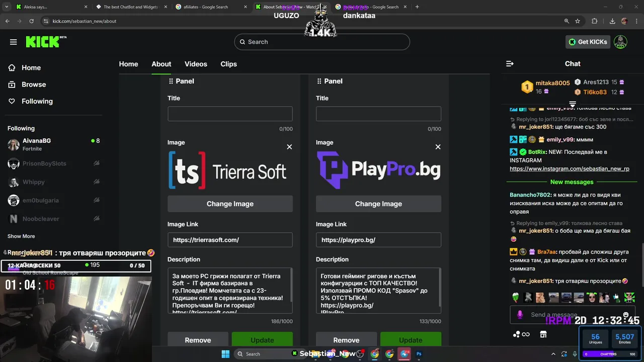Remove the Trierra Soft panel
Screen dimensions: 644x362
[x=198, y=340]
